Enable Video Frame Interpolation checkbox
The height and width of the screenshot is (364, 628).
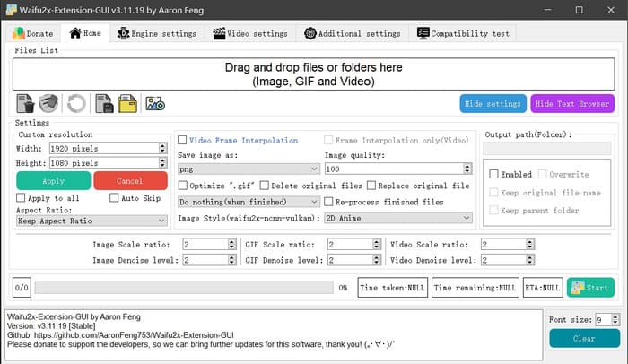182,140
